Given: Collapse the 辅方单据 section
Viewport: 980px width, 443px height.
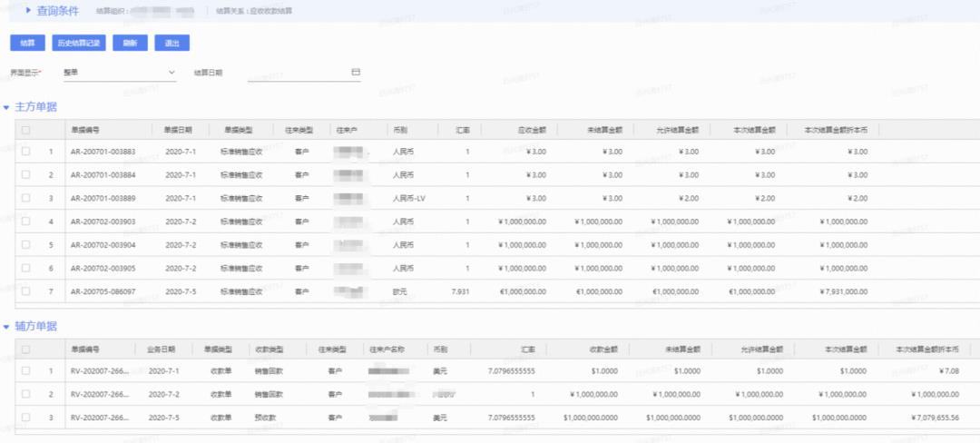Looking at the screenshot, I should tap(6, 327).
